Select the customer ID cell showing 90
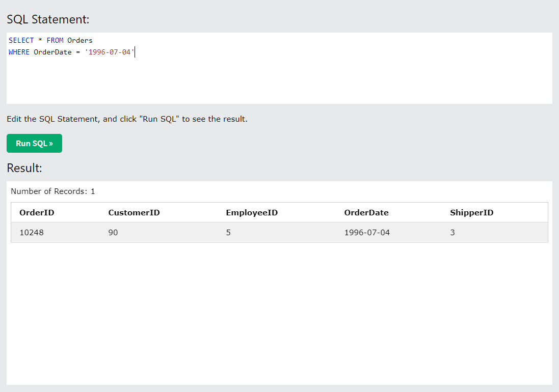Screen dimensions: 559x392 coord(113,233)
